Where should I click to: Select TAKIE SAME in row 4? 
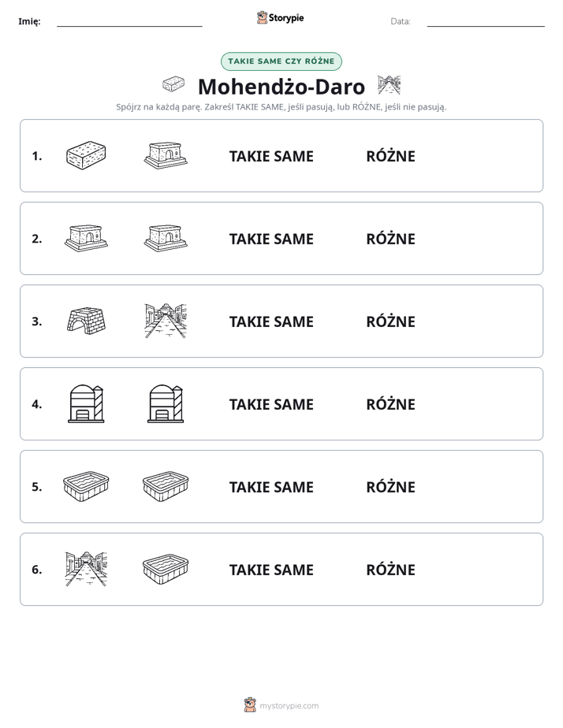point(271,404)
